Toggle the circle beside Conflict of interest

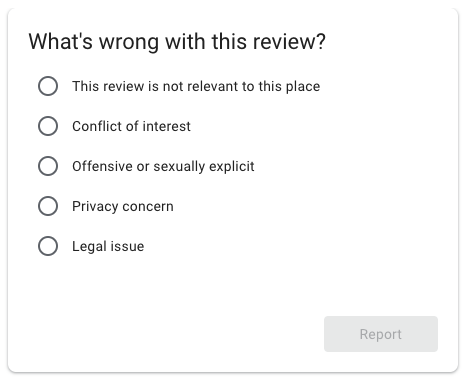[x=48, y=126]
